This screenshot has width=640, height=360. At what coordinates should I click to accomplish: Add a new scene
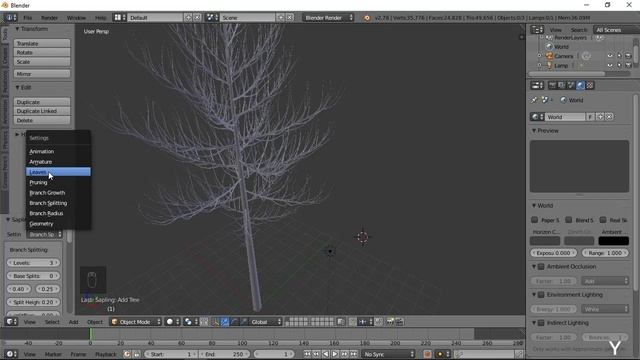tap(281, 18)
